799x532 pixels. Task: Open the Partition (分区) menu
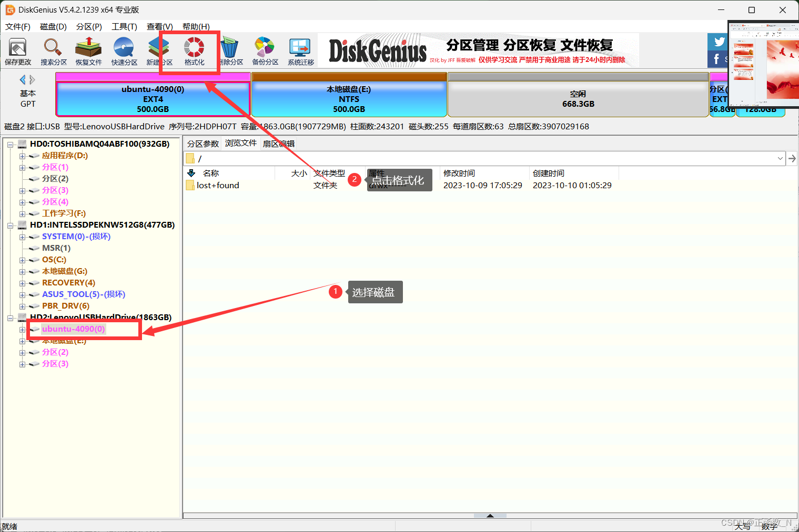pyautogui.click(x=89, y=26)
